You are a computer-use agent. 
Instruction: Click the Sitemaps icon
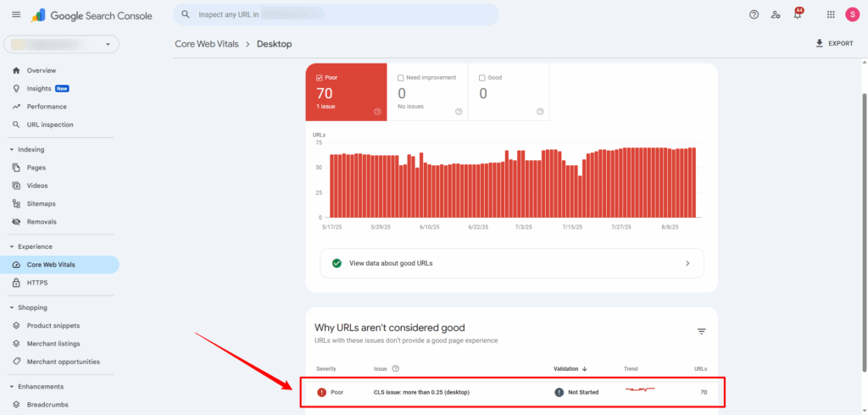16,203
